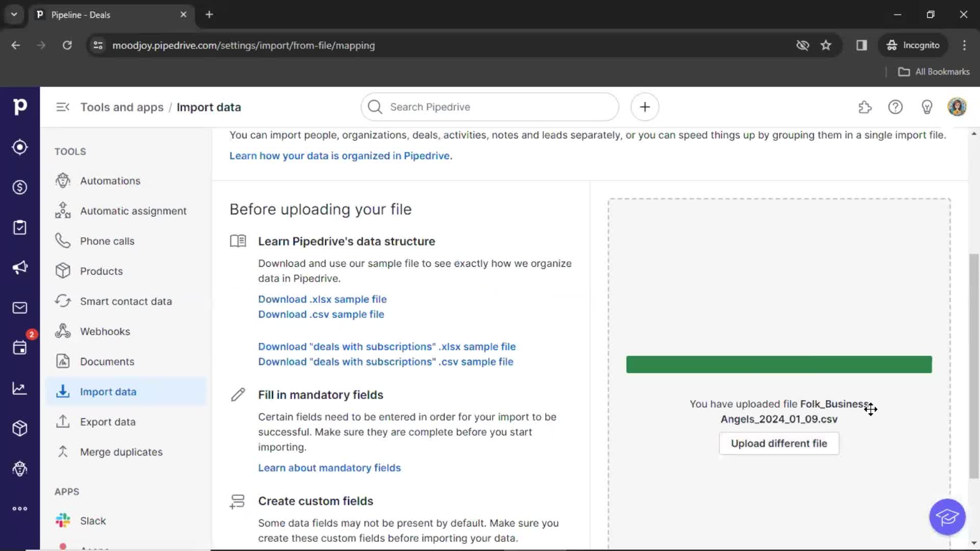Open Chrome three-dot menu

coord(964,45)
